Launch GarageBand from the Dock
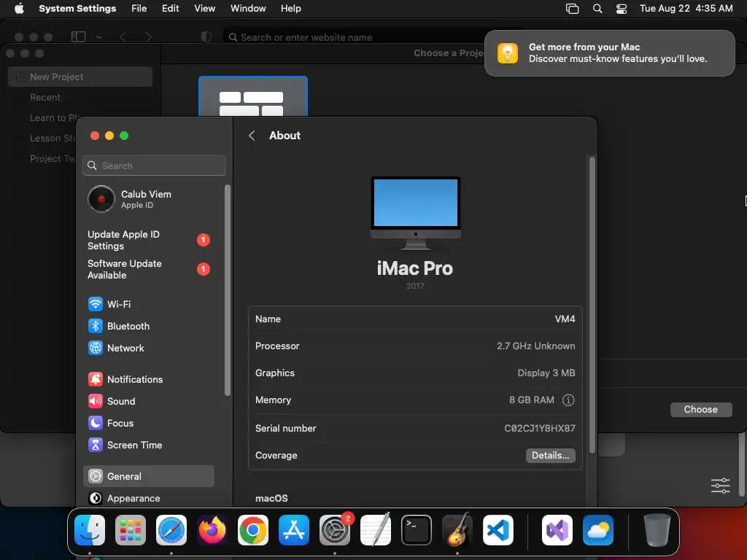 (x=457, y=529)
